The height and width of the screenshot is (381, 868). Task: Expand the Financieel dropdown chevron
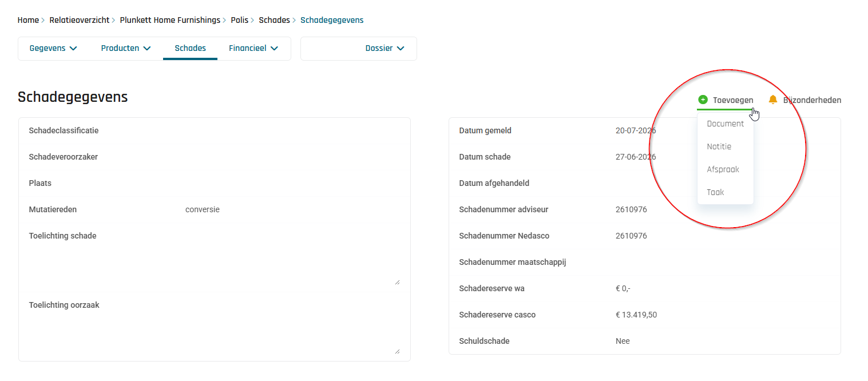pyautogui.click(x=274, y=49)
